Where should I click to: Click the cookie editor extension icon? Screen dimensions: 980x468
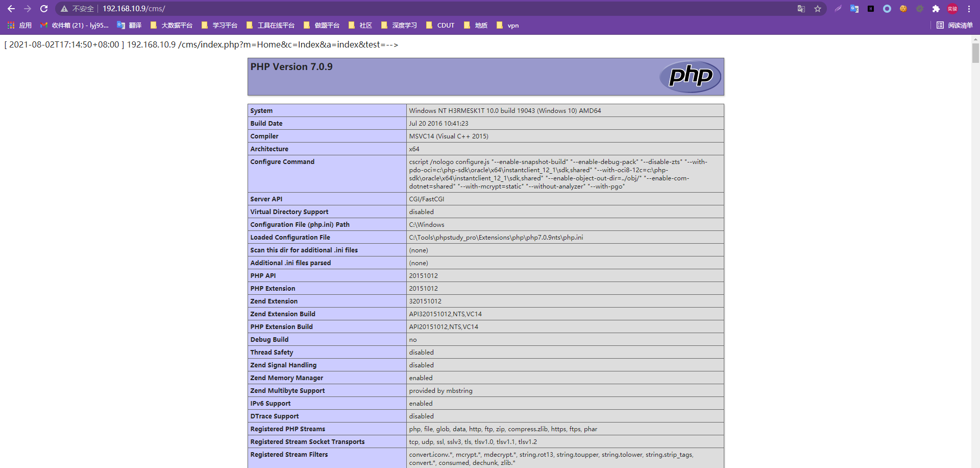(x=903, y=9)
